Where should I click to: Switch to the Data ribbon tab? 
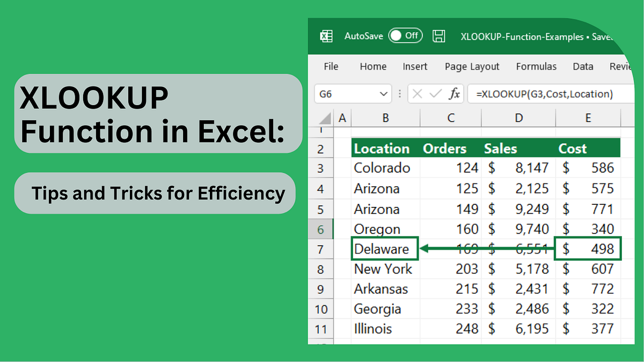[x=583, y=67]
